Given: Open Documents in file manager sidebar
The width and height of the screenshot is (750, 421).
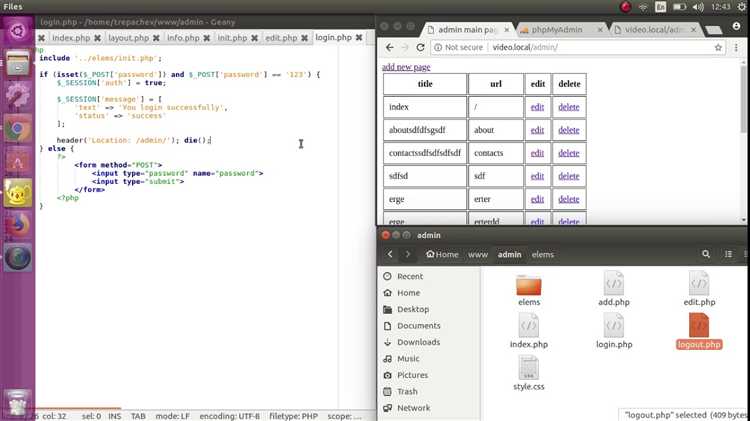Looking at the screenshot, I should (x=419, y=326).
